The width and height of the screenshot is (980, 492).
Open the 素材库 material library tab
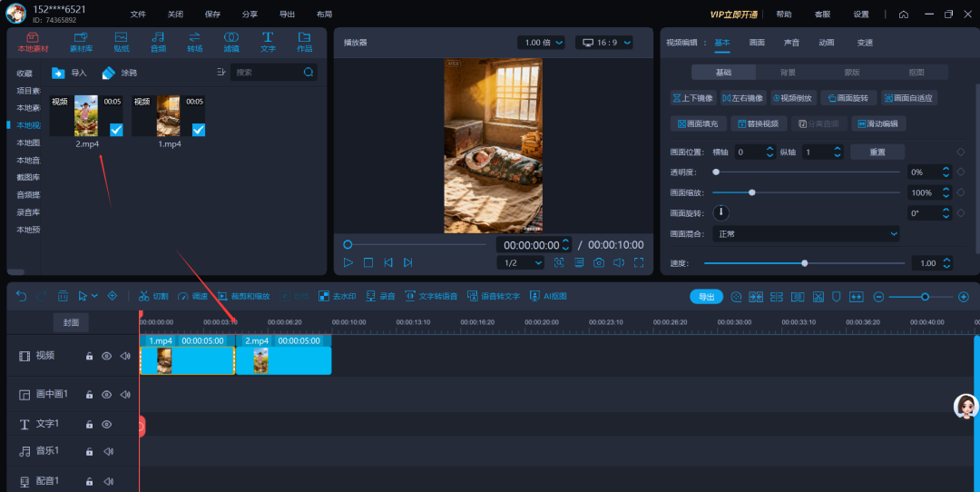tap(82, 43)
